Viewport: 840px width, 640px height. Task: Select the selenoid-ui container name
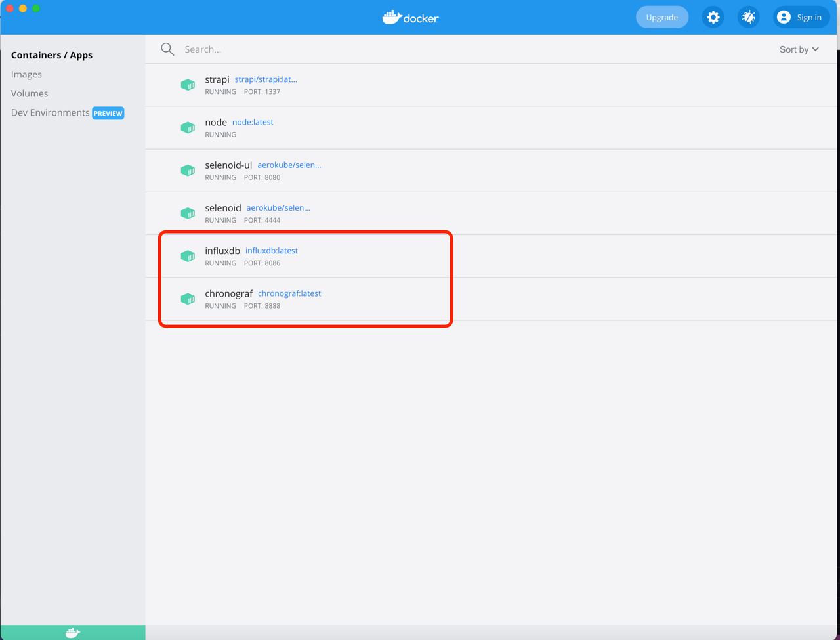click(228, 165)
